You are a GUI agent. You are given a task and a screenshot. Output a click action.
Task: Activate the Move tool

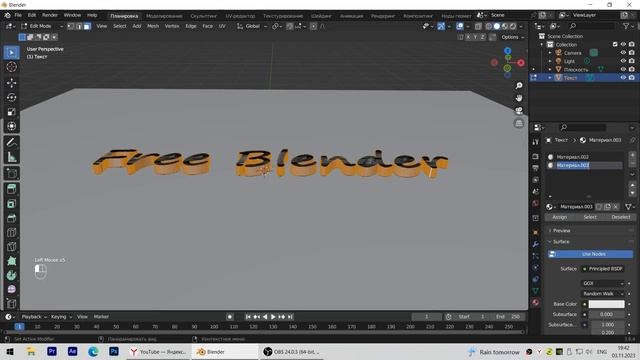pos(11,83)
